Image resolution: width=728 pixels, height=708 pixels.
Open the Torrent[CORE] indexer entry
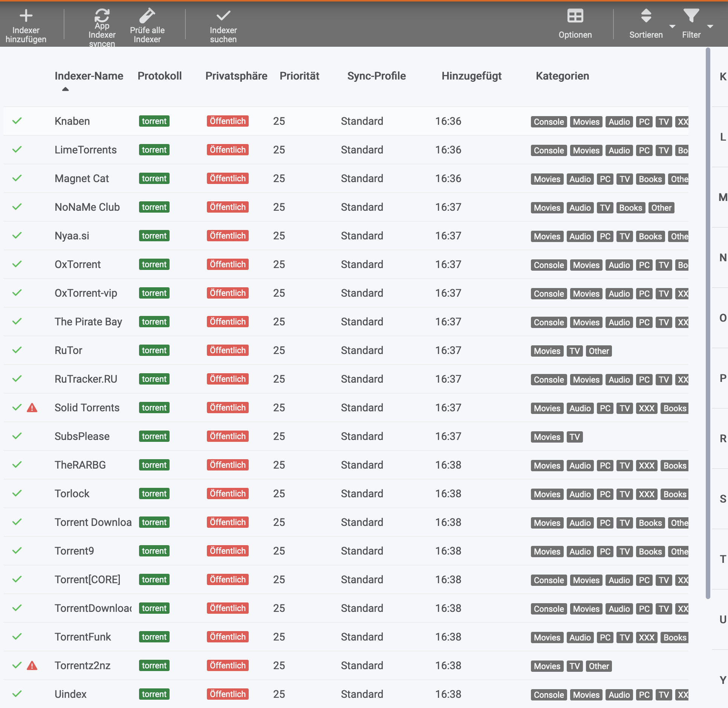(87, 580)
